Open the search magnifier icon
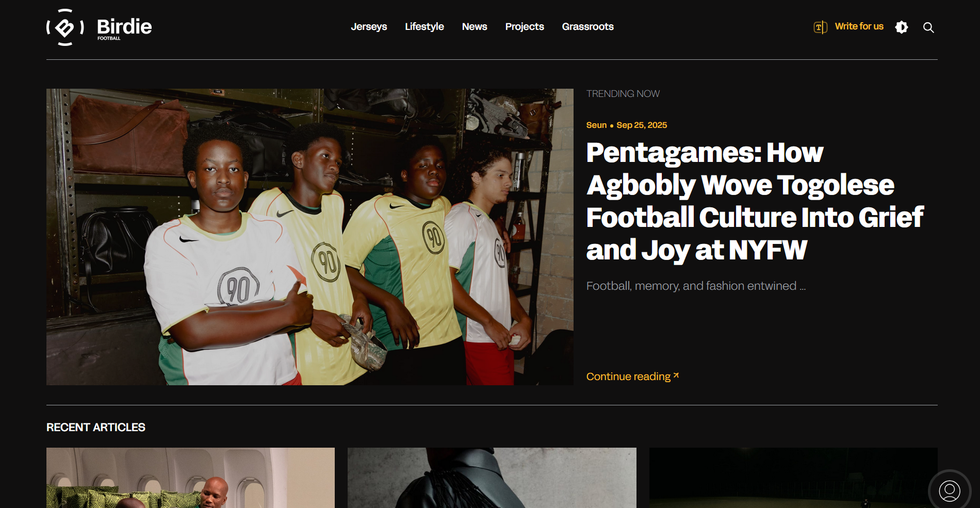980x508 pixels. (928, 27)
